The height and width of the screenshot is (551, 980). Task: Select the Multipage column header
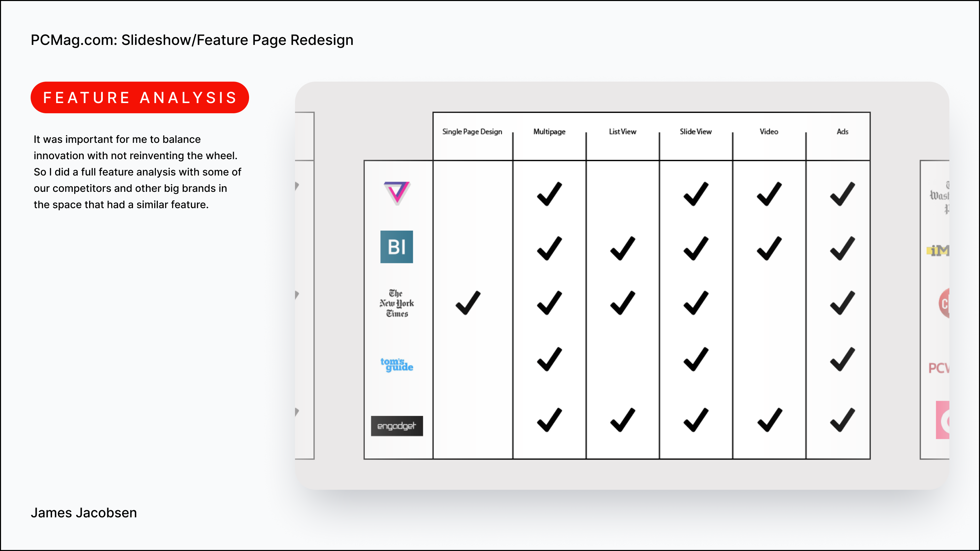549,132
